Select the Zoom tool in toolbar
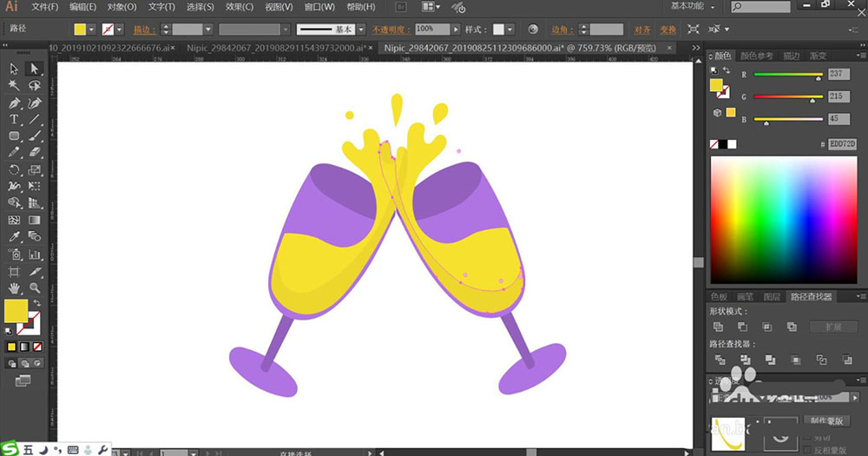The height and width of the screenshot is (456, 868). pyautogui.click(x=35, y=287)
